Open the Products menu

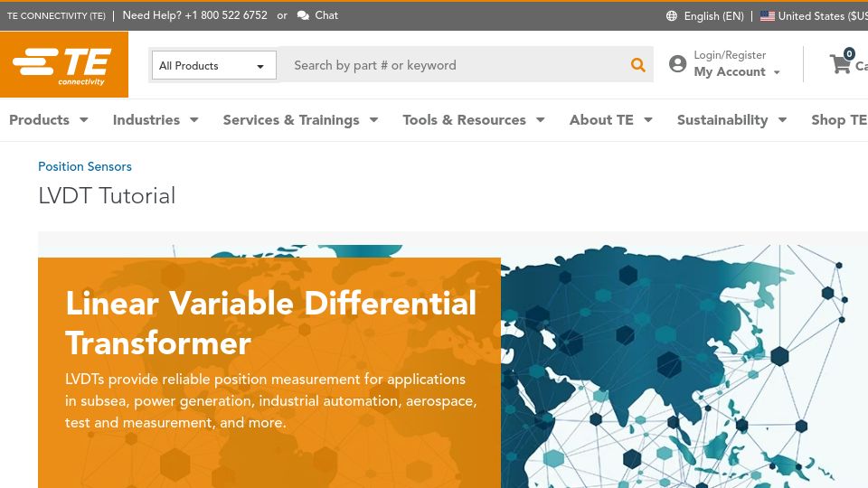tap(39, 120)
